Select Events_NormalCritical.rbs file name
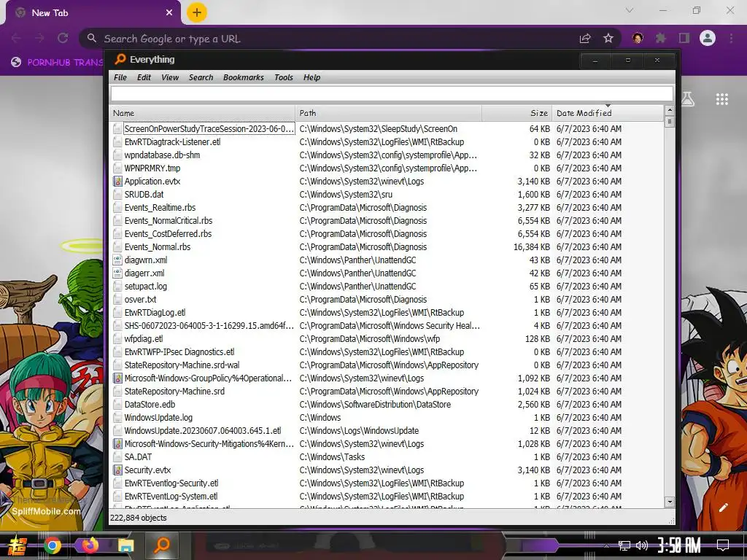 tap(169, 220)
